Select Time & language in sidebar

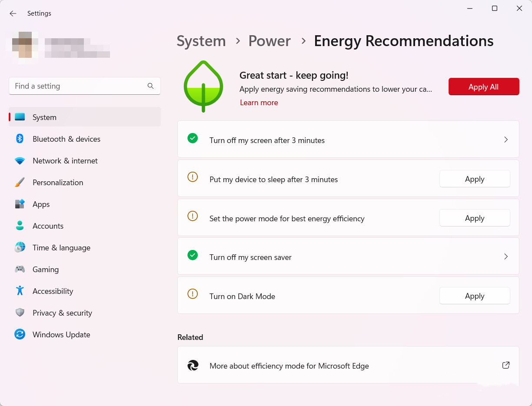pyautogui.click(x=61, y=248)
